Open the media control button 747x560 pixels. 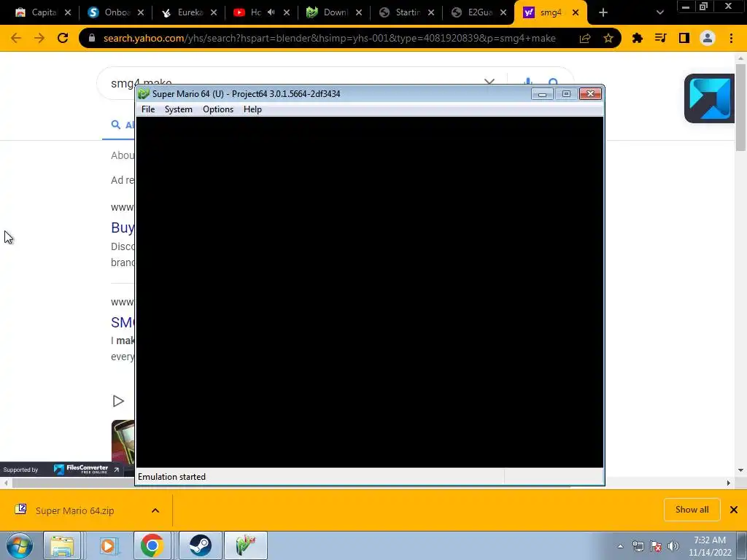(x=660, y=38)
